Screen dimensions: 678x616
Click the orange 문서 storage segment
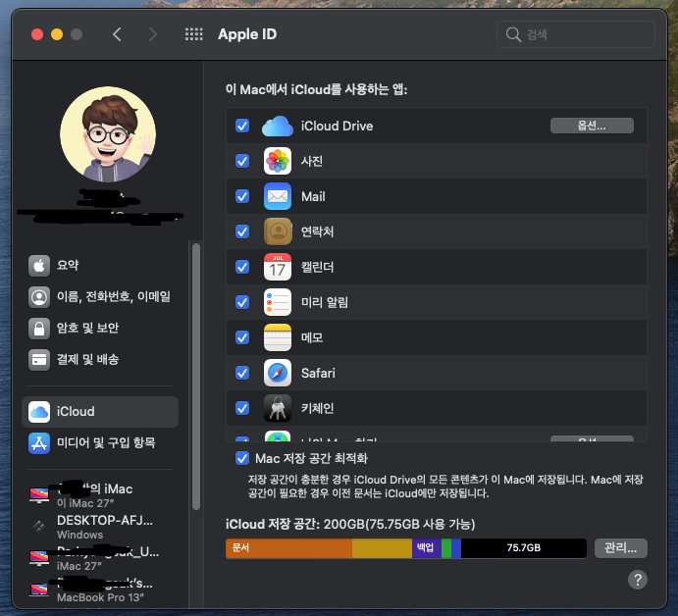pyautogui.click(x=288, y=548)
